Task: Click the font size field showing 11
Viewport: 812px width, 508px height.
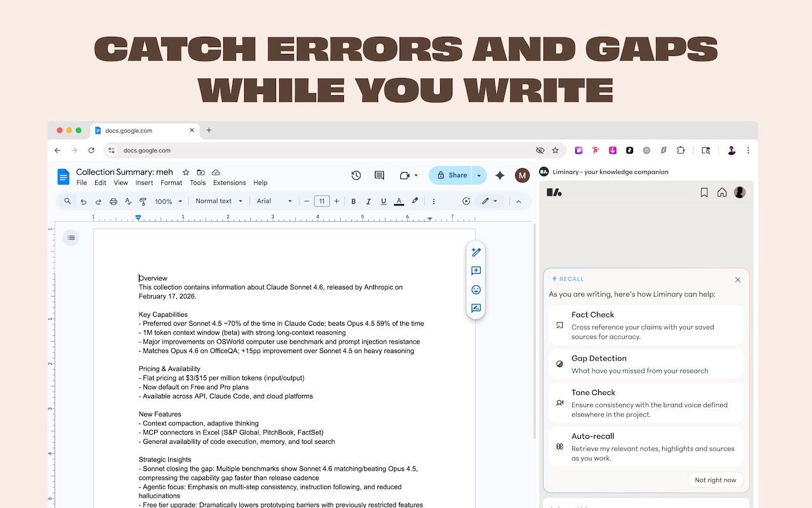Action: pos(322,201)
